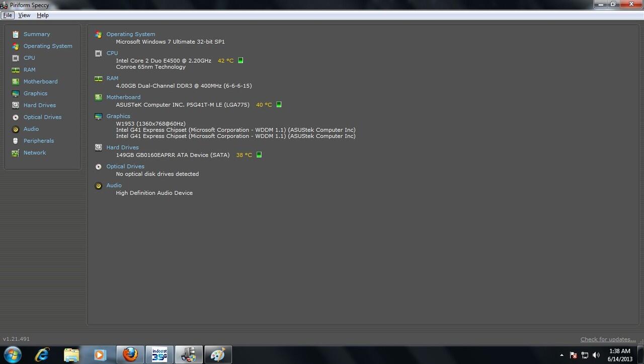
Task: Click the 149GB GB0160EAPRR ATA Device text
Action: (x=173, y=155)
